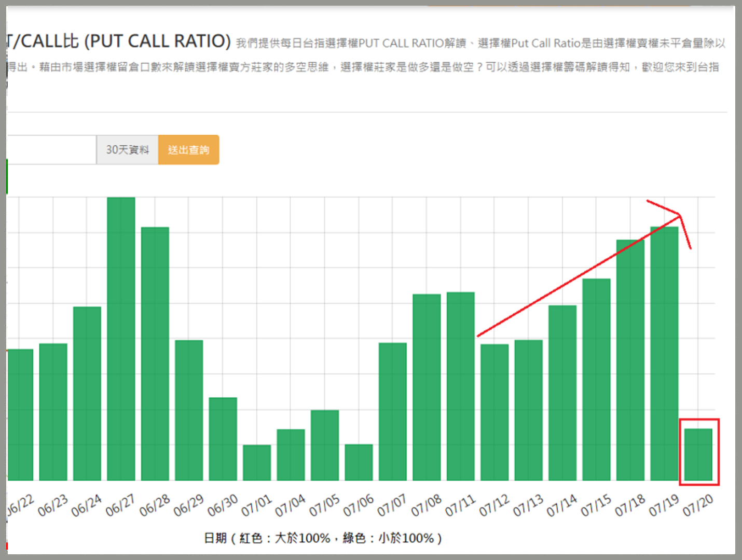Click the 06/24 bar
The width and height of the screenshot is (742, 560).
pyautogui.click(x=87, y=394)
